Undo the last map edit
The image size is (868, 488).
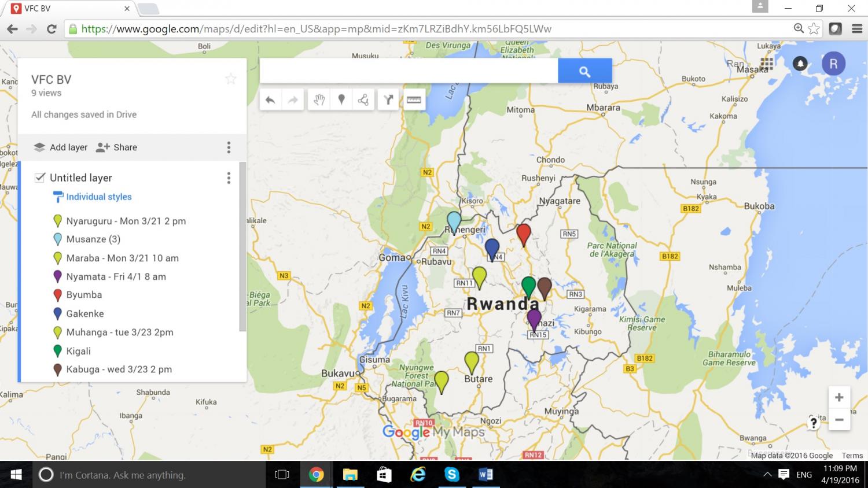coord(270,99)
